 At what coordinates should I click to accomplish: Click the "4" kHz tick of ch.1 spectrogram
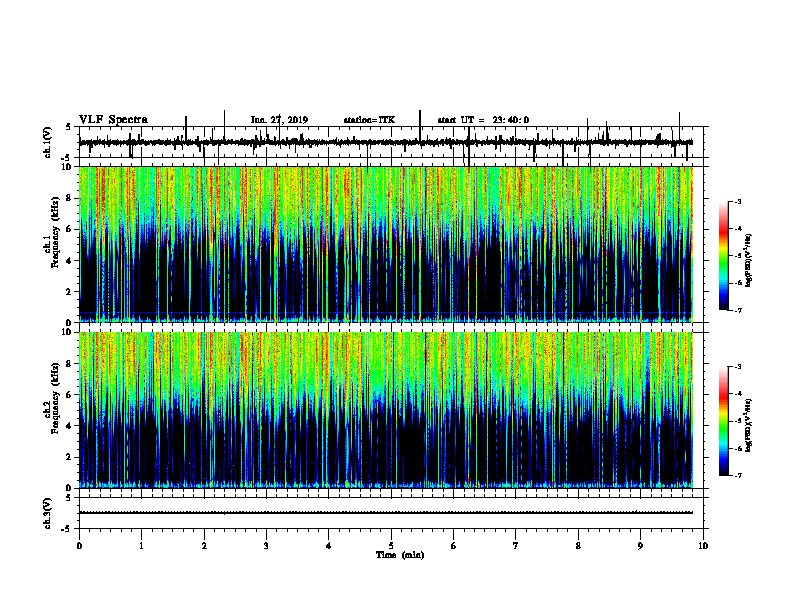[70, 261]
